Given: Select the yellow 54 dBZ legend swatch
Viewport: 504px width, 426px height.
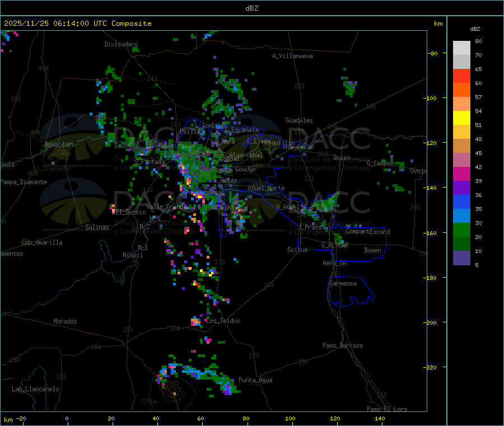Looking at the screenshot, I should click(461, 118).
